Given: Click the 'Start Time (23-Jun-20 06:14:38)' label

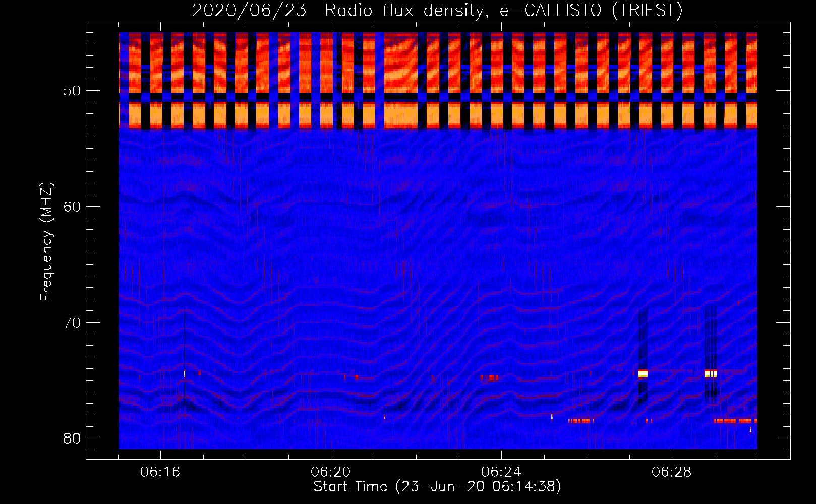Looking at the screenshot, I should [x=437, y=487].
